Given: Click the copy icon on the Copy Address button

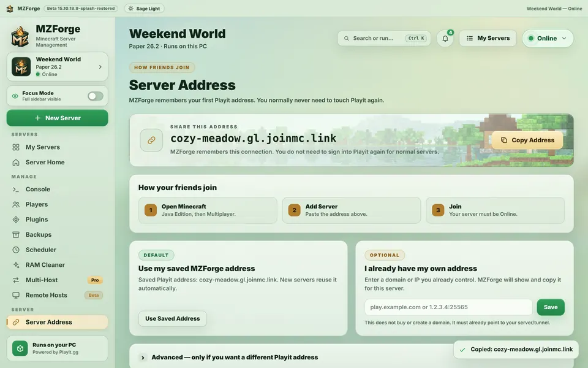Looking at the screenshot, I should (x=504, y=140).
